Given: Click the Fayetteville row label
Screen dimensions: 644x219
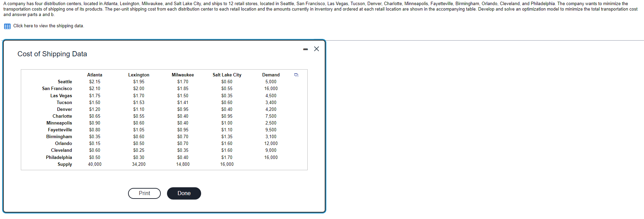Looking at the screenshot, I should click(x=60, y=130).
